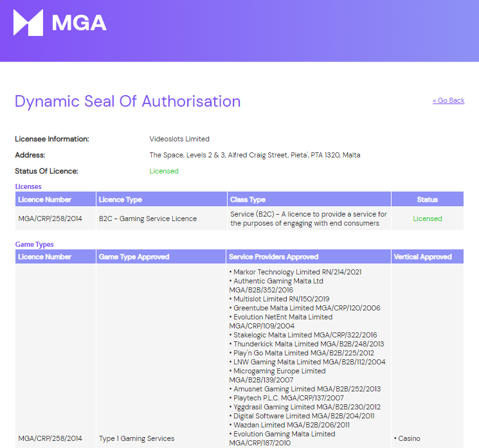Screen dimensions: 479x448
Task: Click the Dynamic Seal Of Authorisation heading
Action: (x=128, y=102)
